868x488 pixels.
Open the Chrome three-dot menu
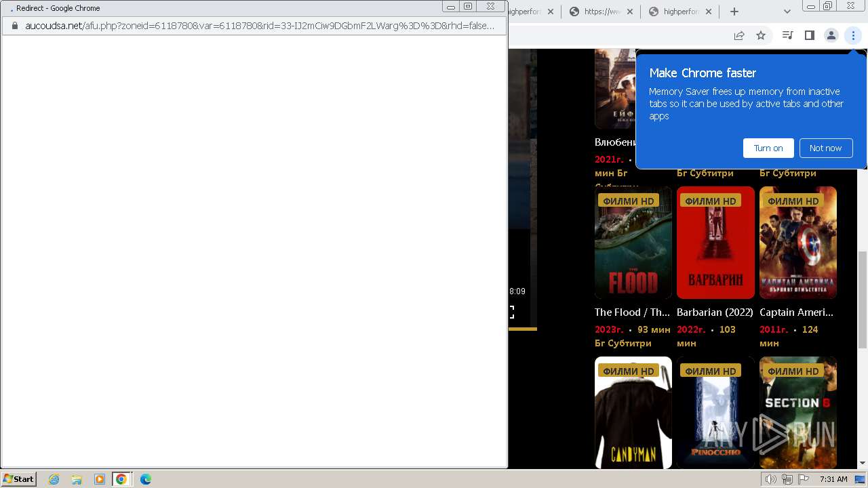(853, 35)
